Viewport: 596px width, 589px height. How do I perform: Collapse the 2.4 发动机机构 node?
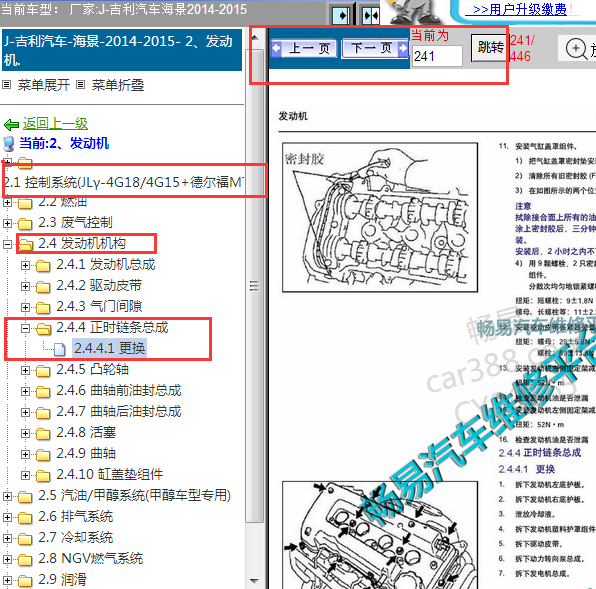[7, 244]
